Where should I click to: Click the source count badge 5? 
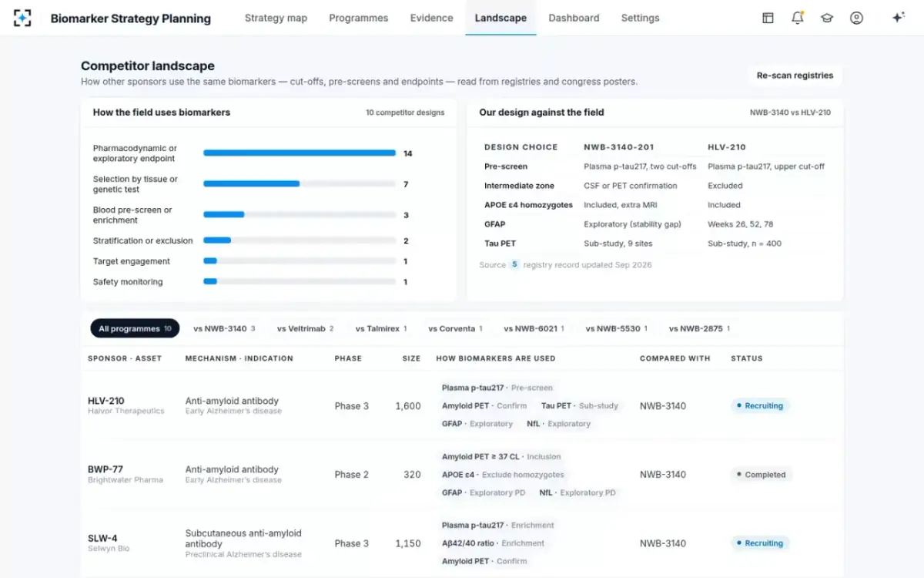tap(514, 264)
